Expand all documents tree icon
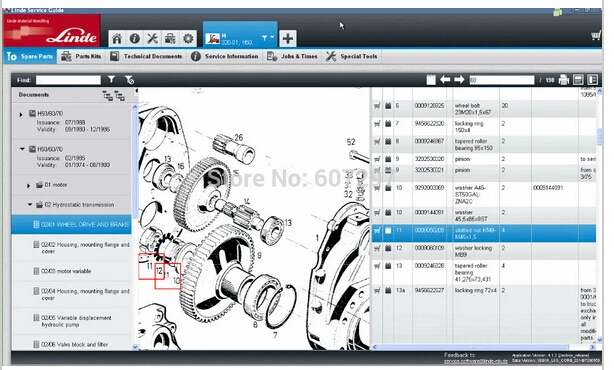614x370 pixels. tap(107, 95)
